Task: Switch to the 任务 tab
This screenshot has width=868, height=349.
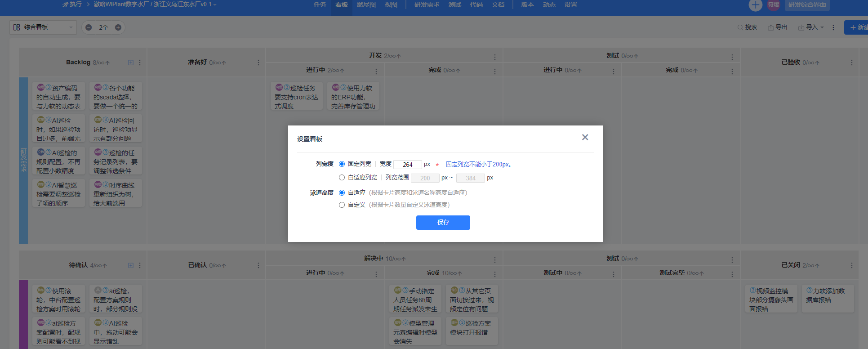Action: click(320, 5)
